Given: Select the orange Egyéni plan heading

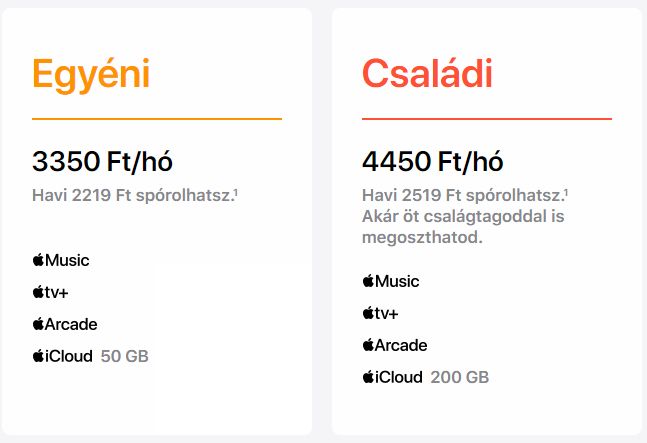Looking at the screenshot, I should (x=91, y=74).
